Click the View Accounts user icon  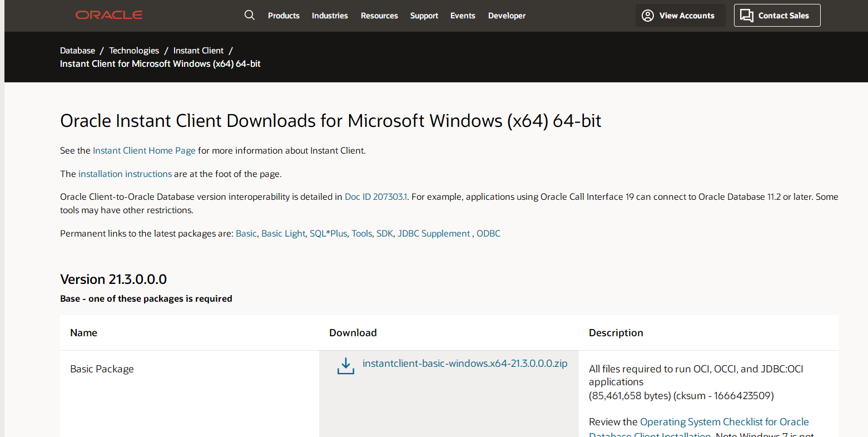648,16
